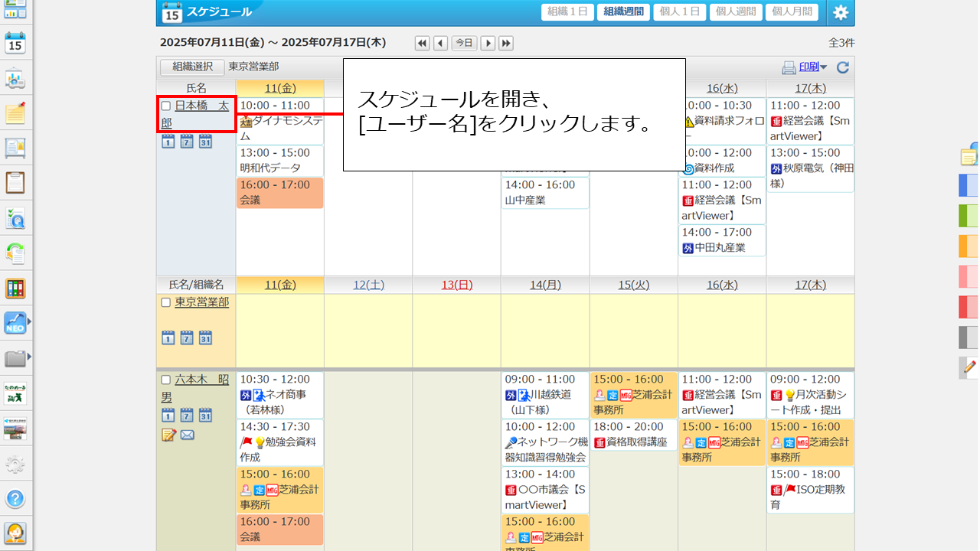
Task: Click the settings gear in the schedule header
Action: coord(841,12)
